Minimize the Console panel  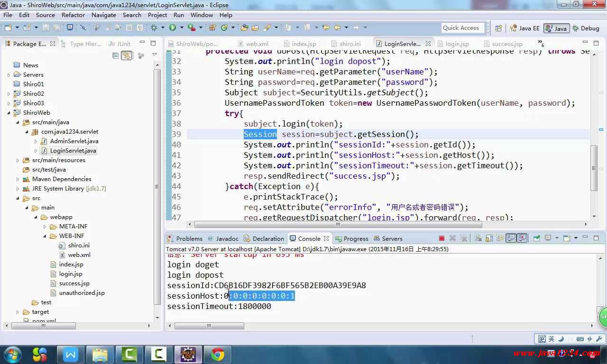click(585, 238)
